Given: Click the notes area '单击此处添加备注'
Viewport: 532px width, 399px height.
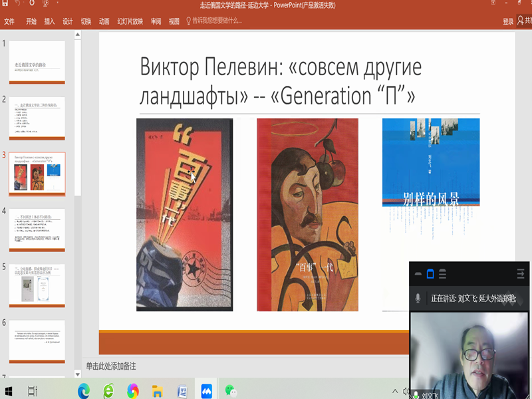Looking at the screenshot, I should pos(111,366).
